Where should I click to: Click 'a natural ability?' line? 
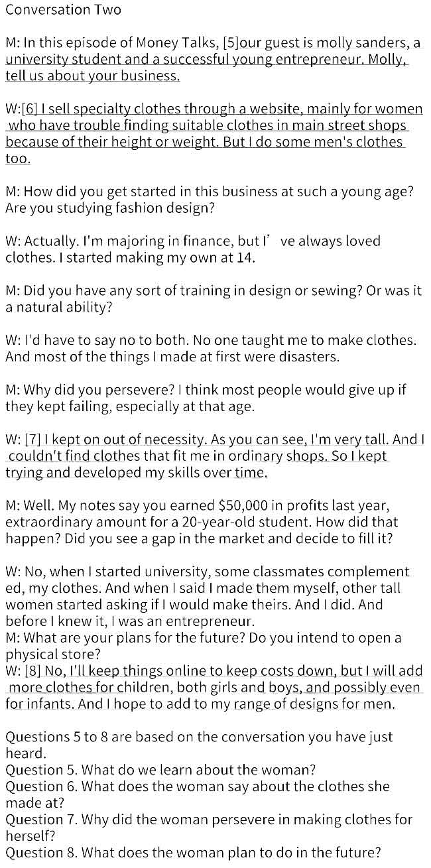[x=59, y=307]
